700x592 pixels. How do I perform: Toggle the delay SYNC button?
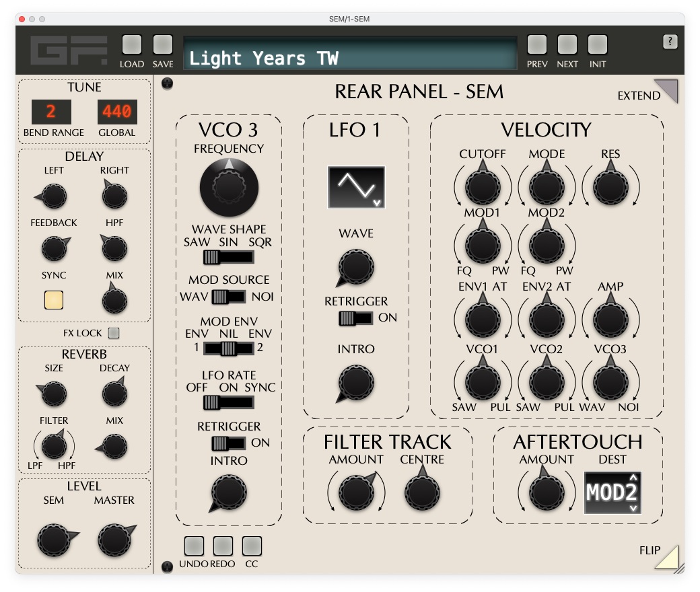pos(54,299)
